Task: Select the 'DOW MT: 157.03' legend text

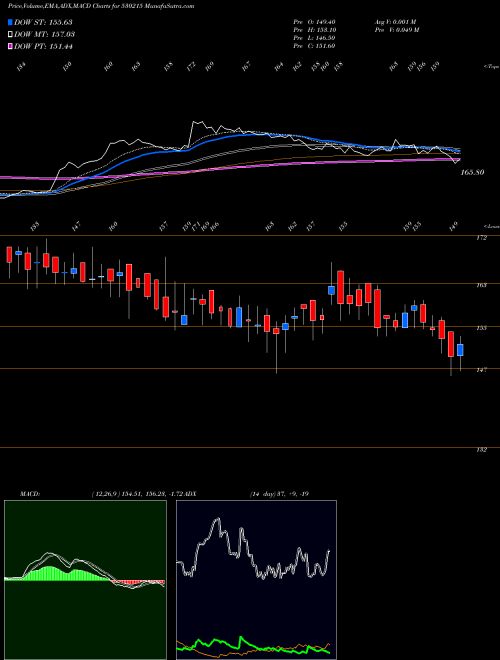Action: (45, 34)
